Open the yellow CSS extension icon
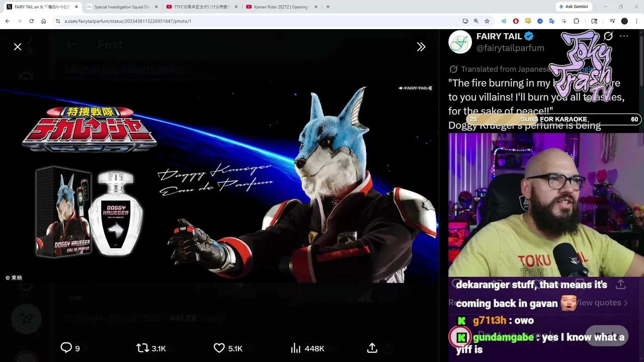 point(528,21)
